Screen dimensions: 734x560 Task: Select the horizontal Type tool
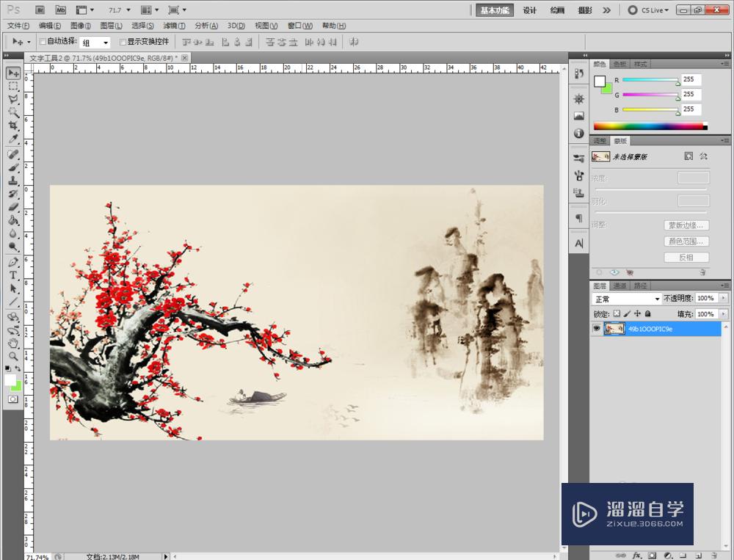(13, 275)
